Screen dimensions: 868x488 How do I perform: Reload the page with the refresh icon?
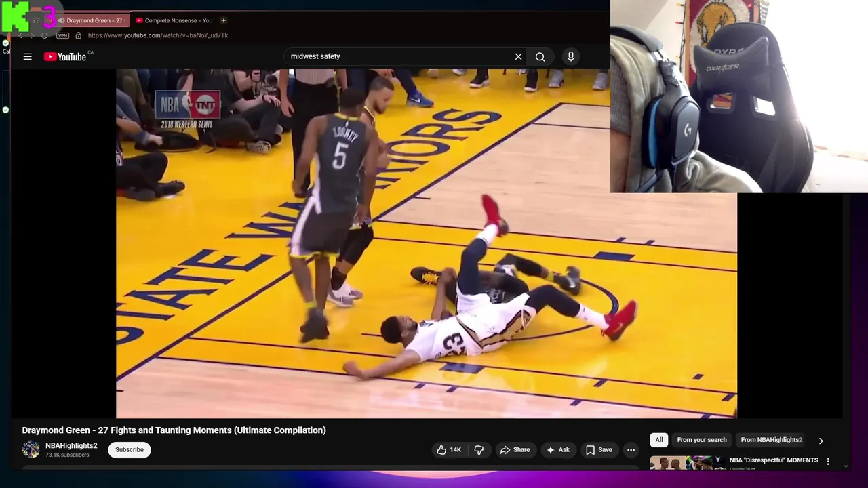[44, 35]
